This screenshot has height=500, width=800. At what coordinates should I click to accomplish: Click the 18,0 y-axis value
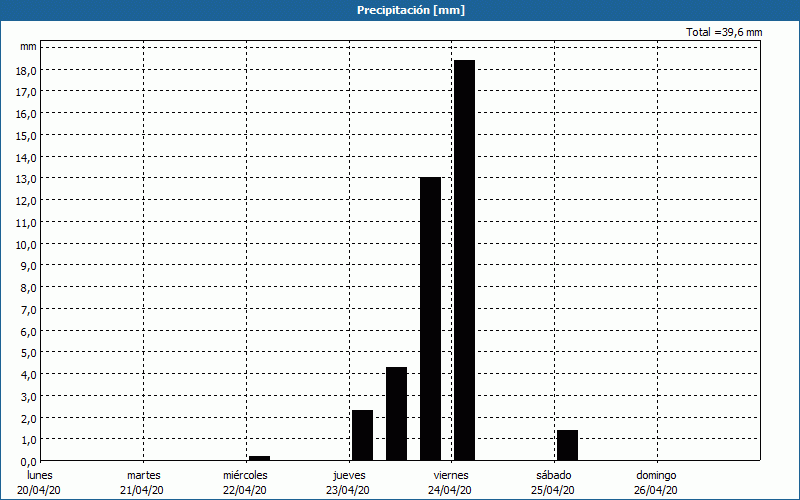tap(27, 70)
